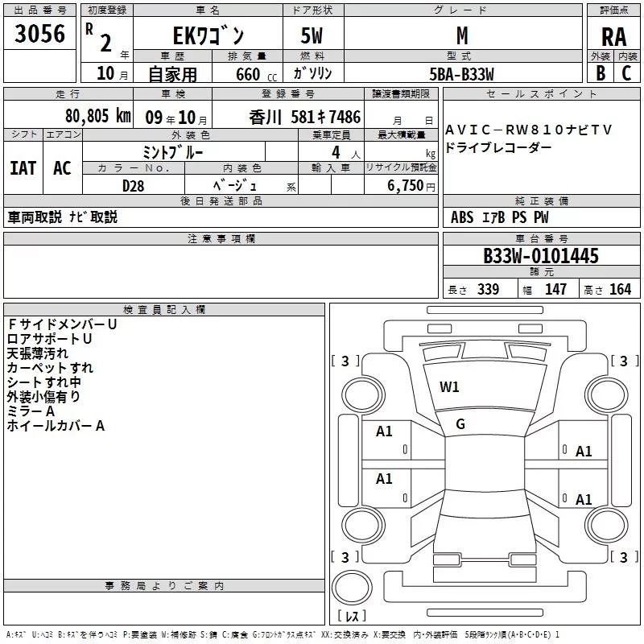Select car name EKワゴン
Viewport: 644px width, 644px height.
point(208,35)
